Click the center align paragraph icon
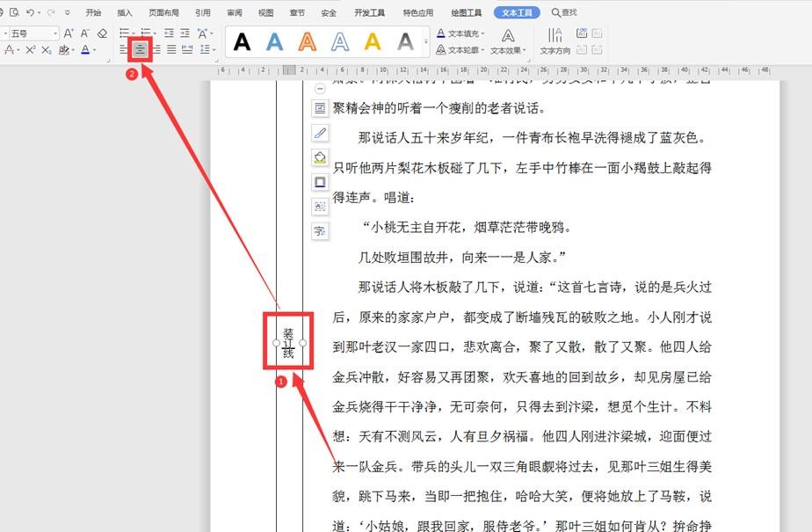 140,50
